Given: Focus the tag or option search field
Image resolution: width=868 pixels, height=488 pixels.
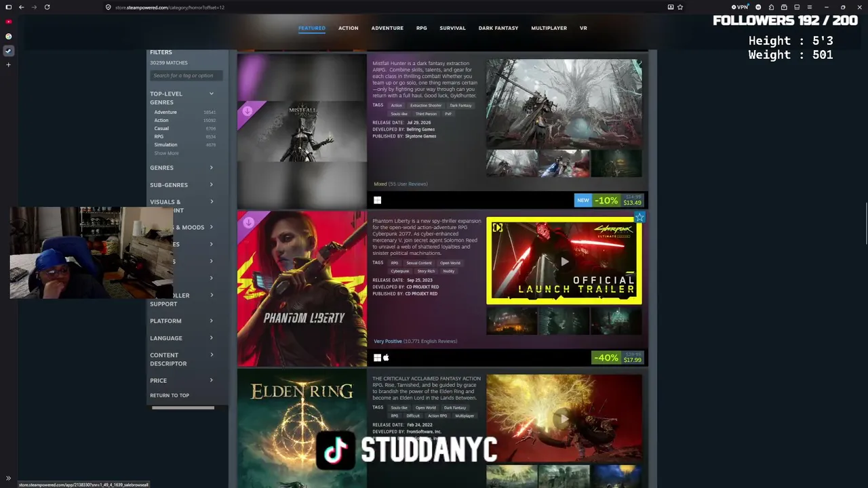Looking at the screenshot, I should (x=186, y=75).
